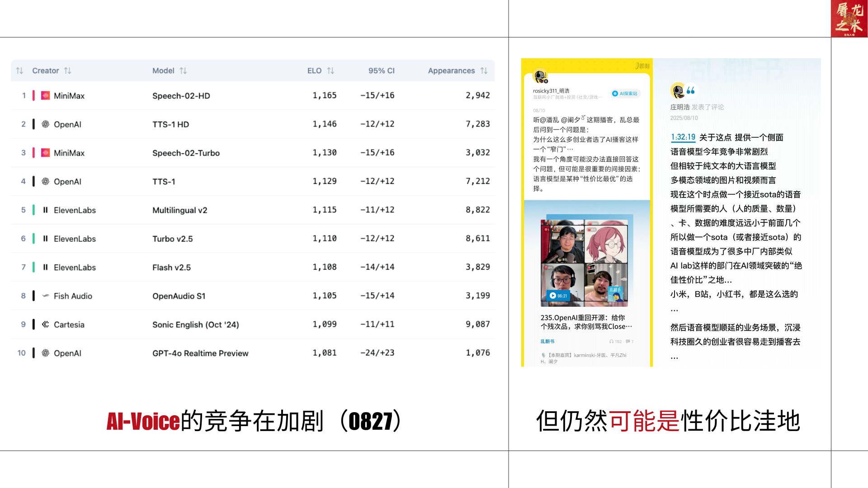Viewport: 868px width, 488px height.
Task: Select the Speech-02-Turbo model cell
Action: coord(186,153)
